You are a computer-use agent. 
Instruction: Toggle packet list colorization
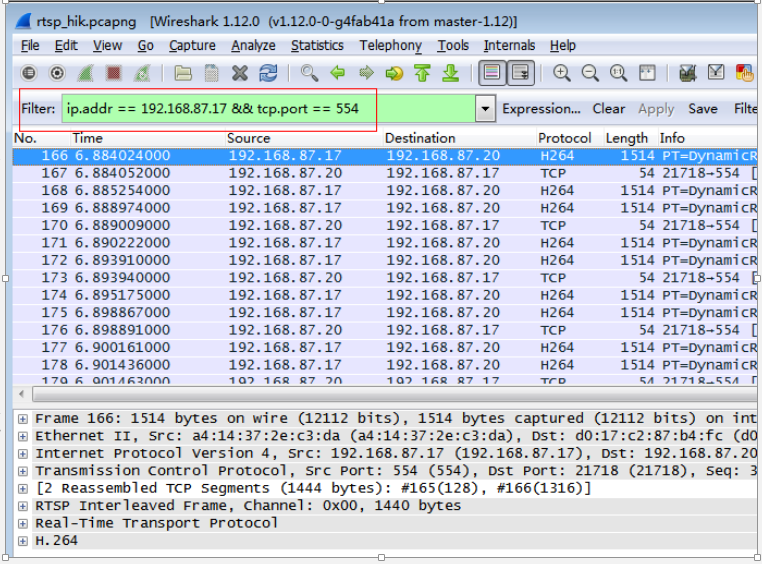coord(492,73)
